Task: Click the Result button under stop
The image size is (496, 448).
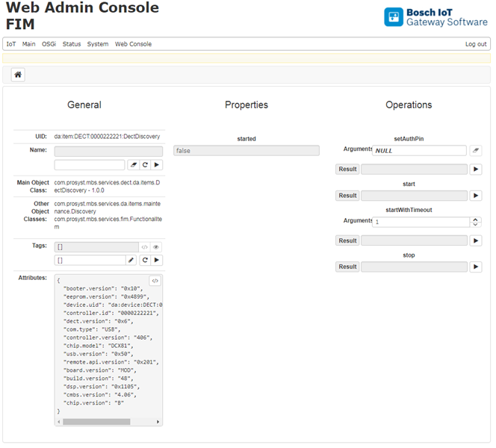Action: [347, 267]
